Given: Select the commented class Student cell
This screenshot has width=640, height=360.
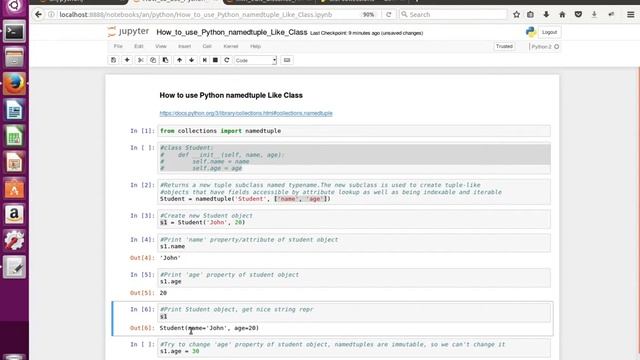Looking at the screenshot, I should (x=354, y=158).
